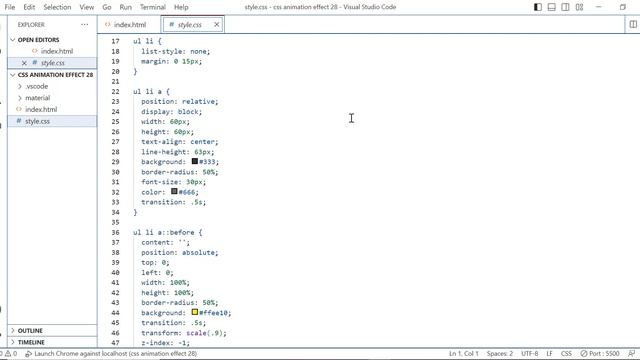The width and height of the screenshot is (640, 360).
Task: Open Explorer more actions ellipsis
Action: [x=84, y=24]
